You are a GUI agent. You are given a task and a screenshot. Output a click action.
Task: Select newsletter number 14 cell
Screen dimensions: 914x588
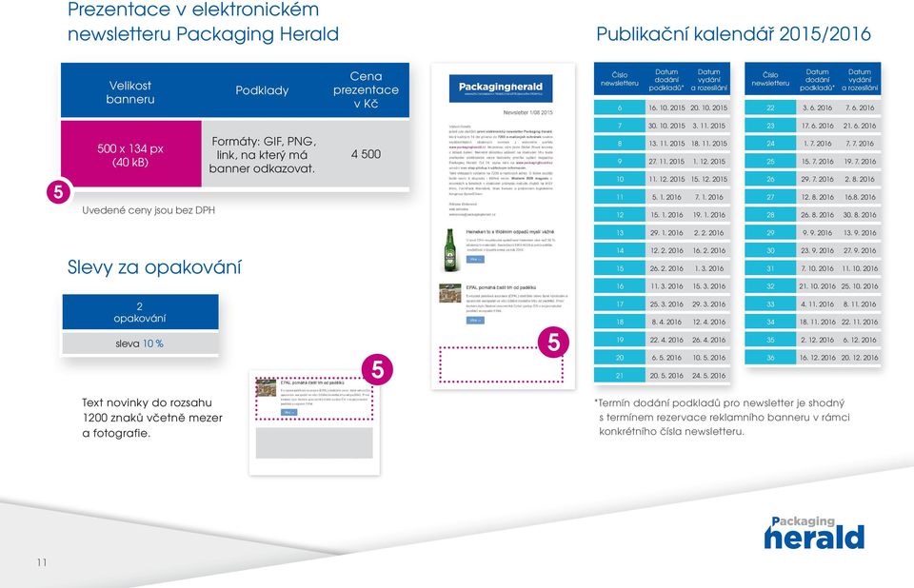click(620, 250)
